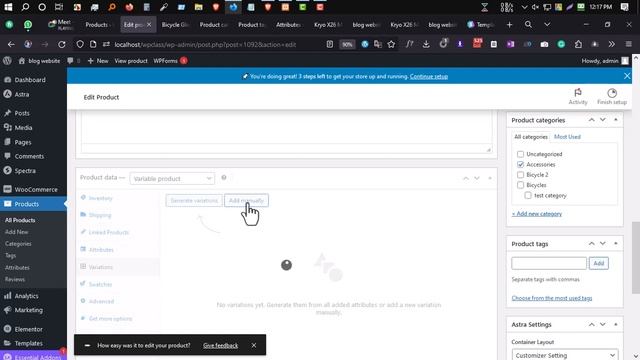640x360 pixels.
Task: Uncheck the Accessories category
Action: pyautogui.click(x=520, y=164)
